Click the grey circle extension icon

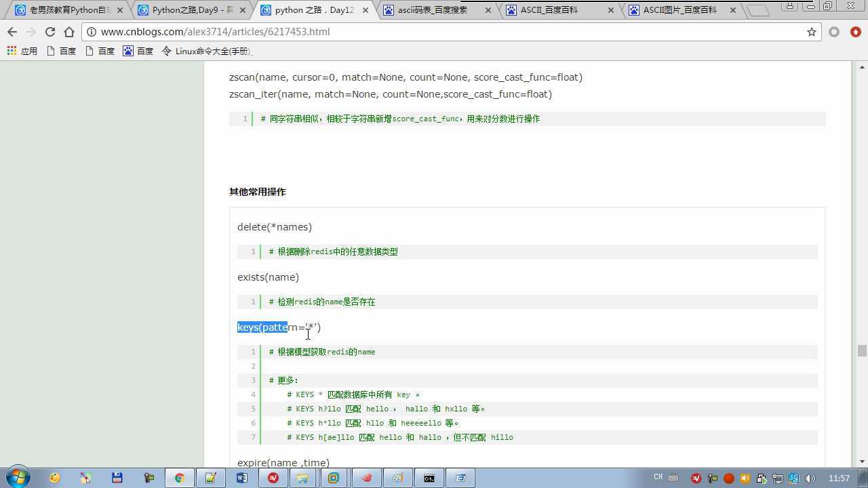[834, 32]
